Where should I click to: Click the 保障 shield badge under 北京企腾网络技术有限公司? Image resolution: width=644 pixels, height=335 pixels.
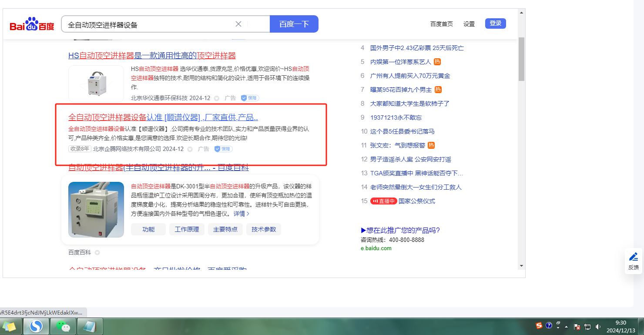click(224, 149)
